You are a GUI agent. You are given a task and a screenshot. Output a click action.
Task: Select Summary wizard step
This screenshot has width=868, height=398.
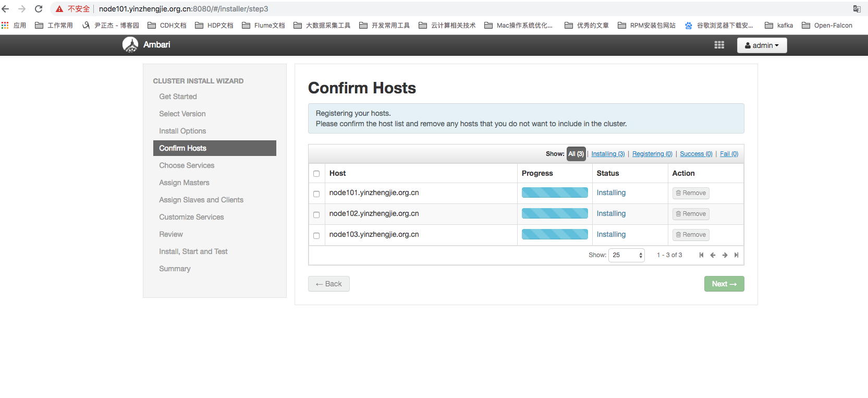coord(175,269)
